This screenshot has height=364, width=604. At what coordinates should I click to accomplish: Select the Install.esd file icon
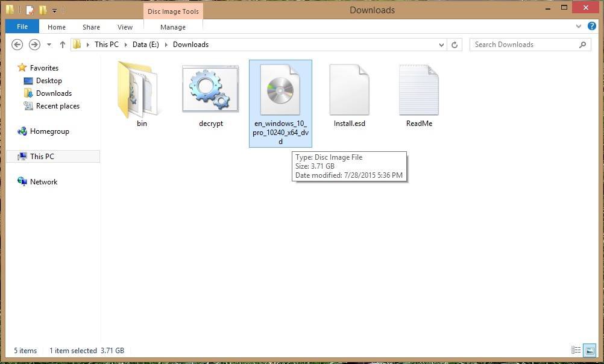350,89
